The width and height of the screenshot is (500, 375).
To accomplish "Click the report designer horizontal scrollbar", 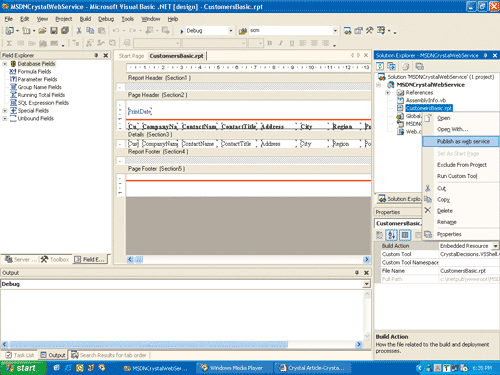I will pos(248,259).
